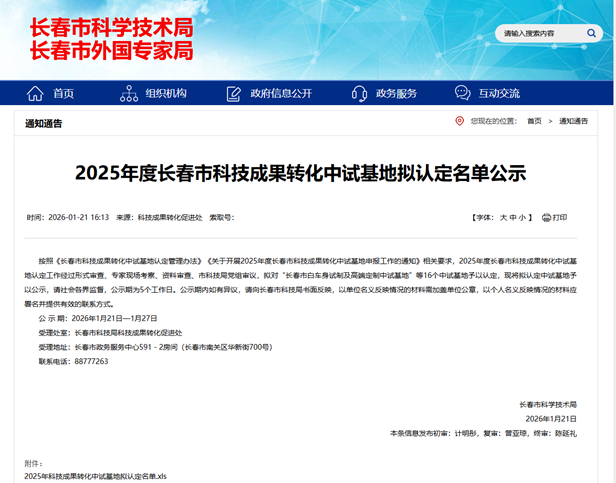The width and height of the screenshot is (616, 483).
Task: Open 互动交流 in the navigation bar
Action: tap(499, 93)
